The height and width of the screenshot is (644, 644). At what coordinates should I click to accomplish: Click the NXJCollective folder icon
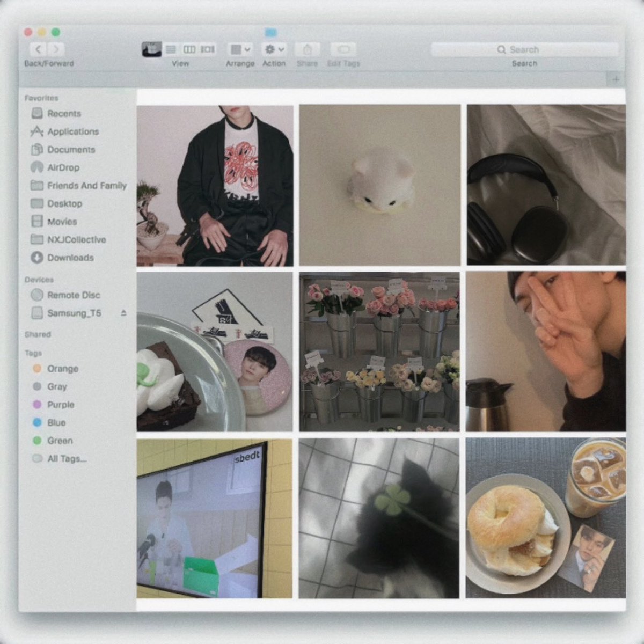tap(37, 239)
